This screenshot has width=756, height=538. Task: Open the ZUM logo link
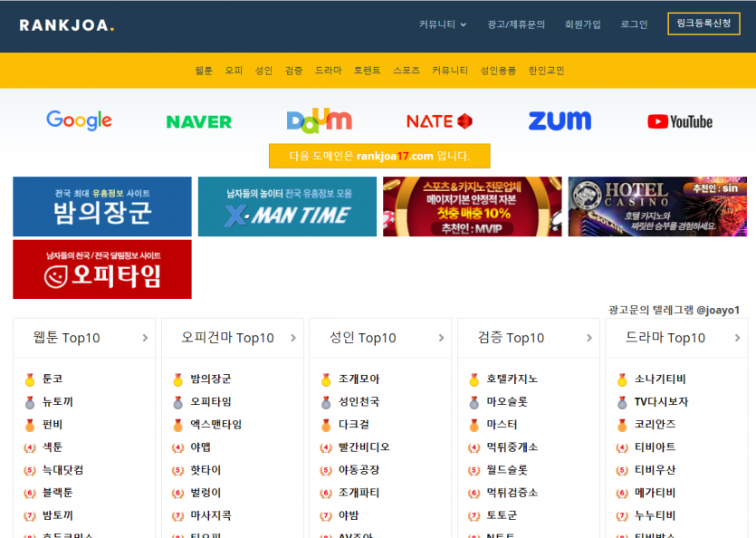pos(560,120)
